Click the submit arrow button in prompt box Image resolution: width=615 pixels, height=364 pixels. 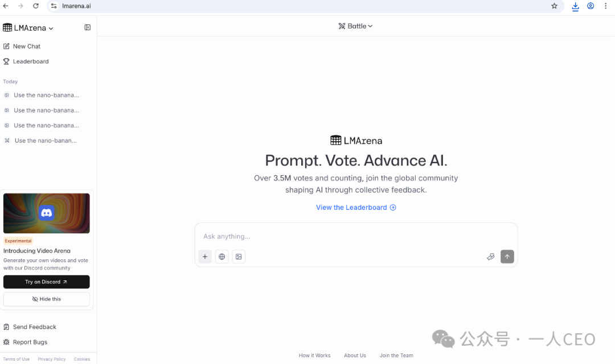(x=507, y=257)
